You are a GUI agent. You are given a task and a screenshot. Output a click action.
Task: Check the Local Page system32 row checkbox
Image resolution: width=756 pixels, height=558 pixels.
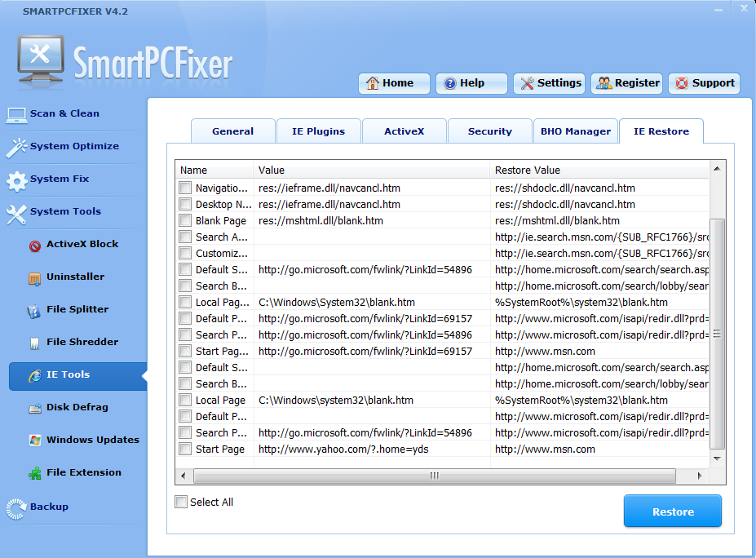click(185, 400)
